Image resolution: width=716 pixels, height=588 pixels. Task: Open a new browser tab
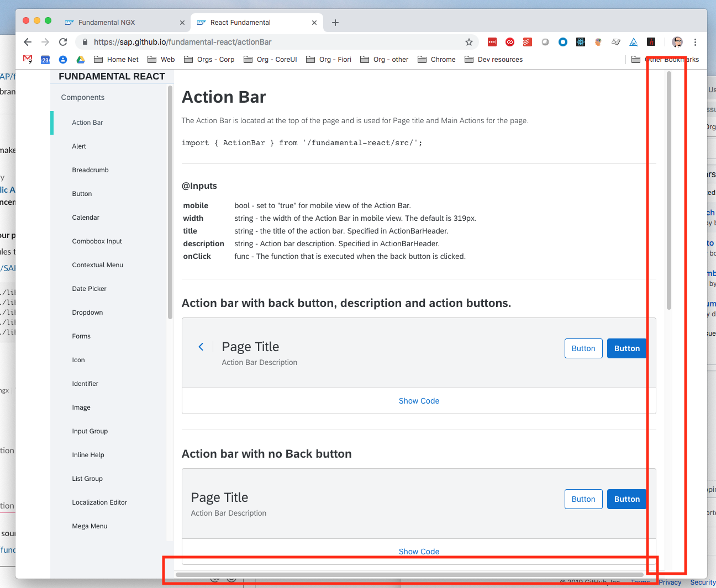coord(335,23)
